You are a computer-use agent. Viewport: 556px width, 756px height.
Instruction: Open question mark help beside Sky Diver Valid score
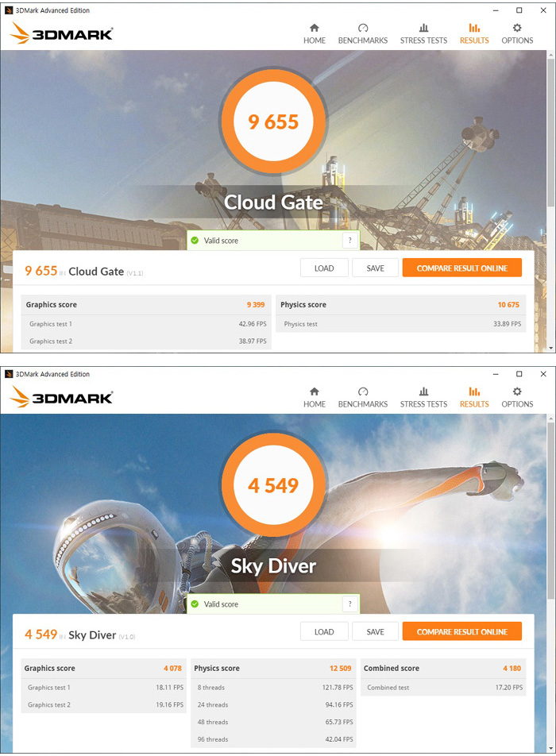coord(350,604)
